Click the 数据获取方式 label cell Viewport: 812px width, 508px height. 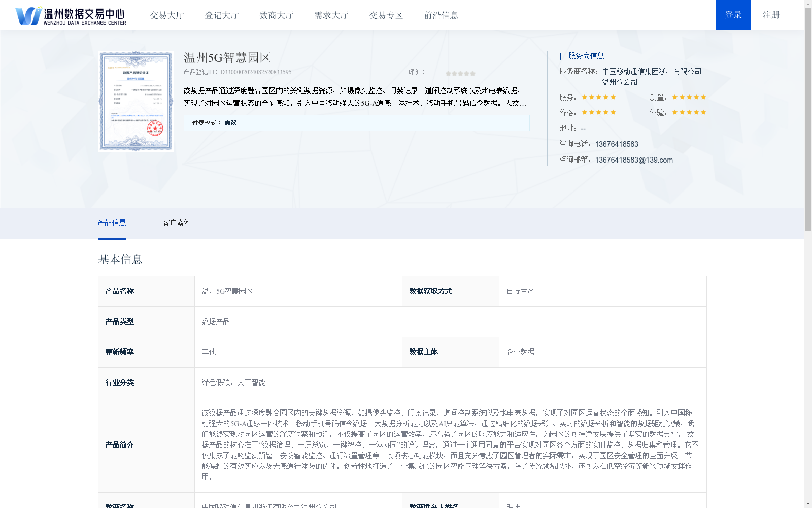(451, 291)
